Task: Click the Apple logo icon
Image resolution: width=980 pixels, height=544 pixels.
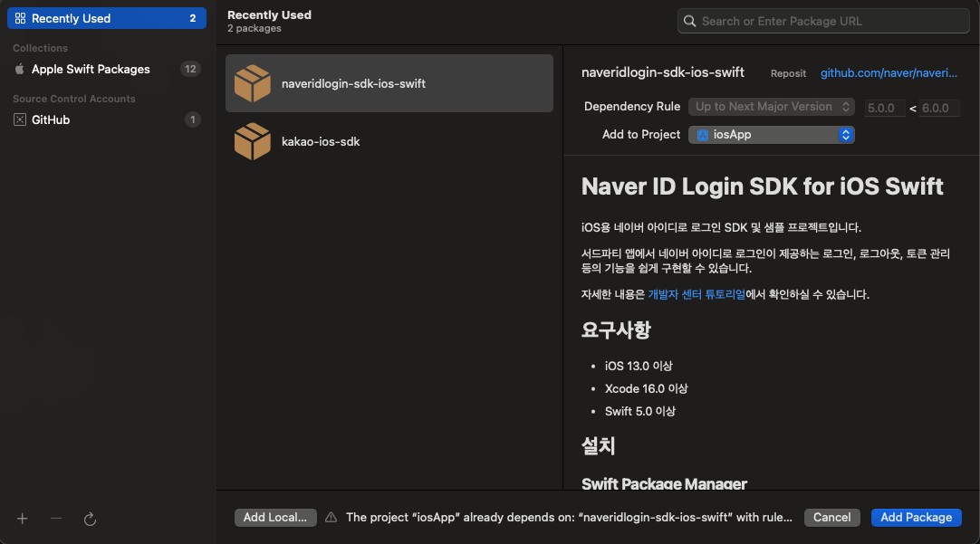Action: click(19, 69)
